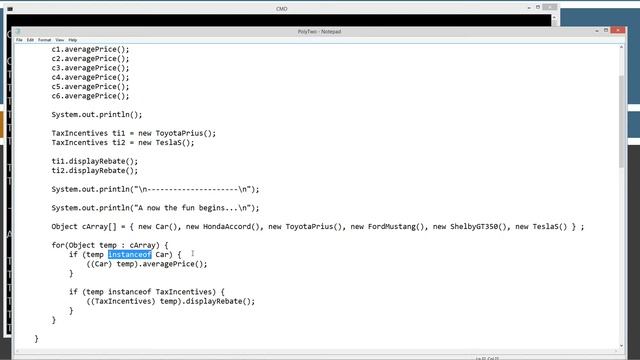Click the ti1.displayRebate(); line
The image size is (640, 360).
pos(95,161)
